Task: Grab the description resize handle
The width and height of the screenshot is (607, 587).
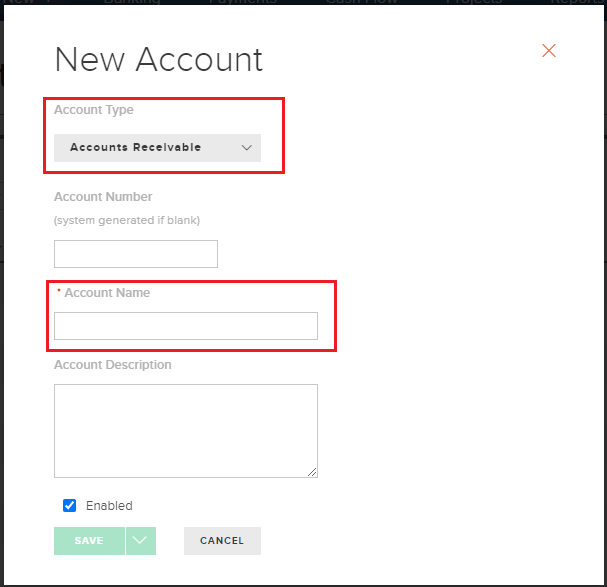Action: pos(312,472)
